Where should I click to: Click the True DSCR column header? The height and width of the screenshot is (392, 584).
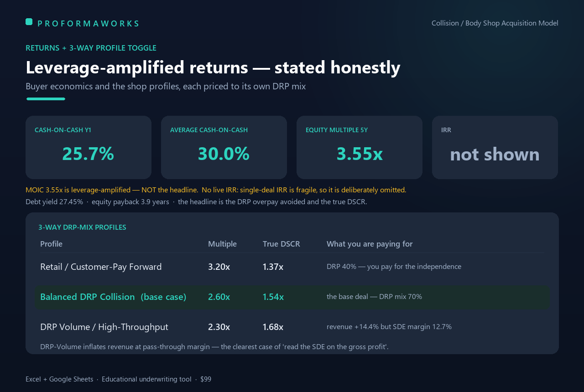(x=281, y=244)
